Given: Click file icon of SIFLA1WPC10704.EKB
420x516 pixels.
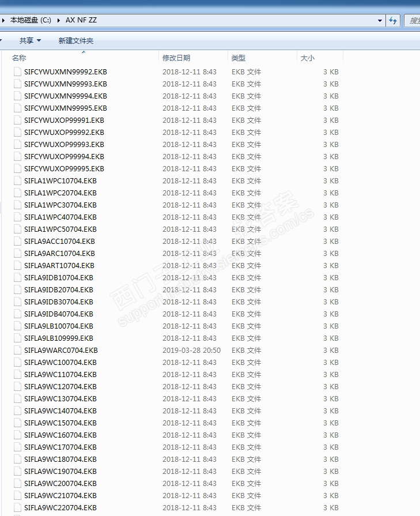Looking at the screenshot, I should click(x=18, y=180).
